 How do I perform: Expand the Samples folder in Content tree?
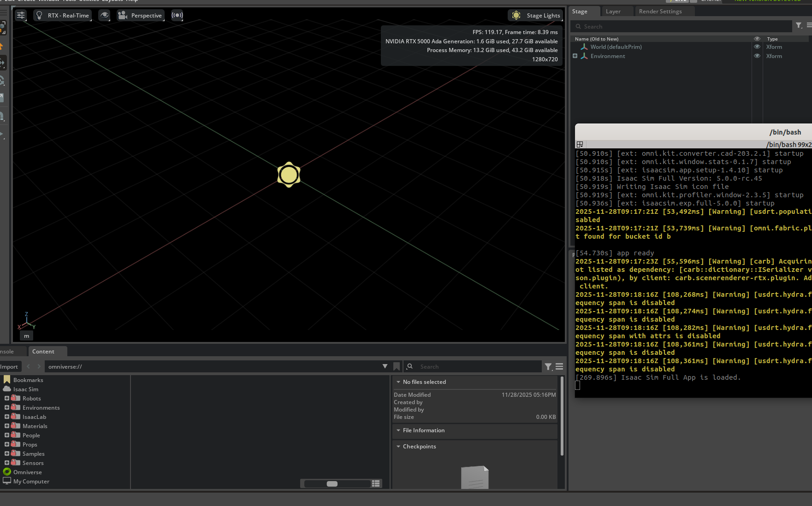click(7, 454)
